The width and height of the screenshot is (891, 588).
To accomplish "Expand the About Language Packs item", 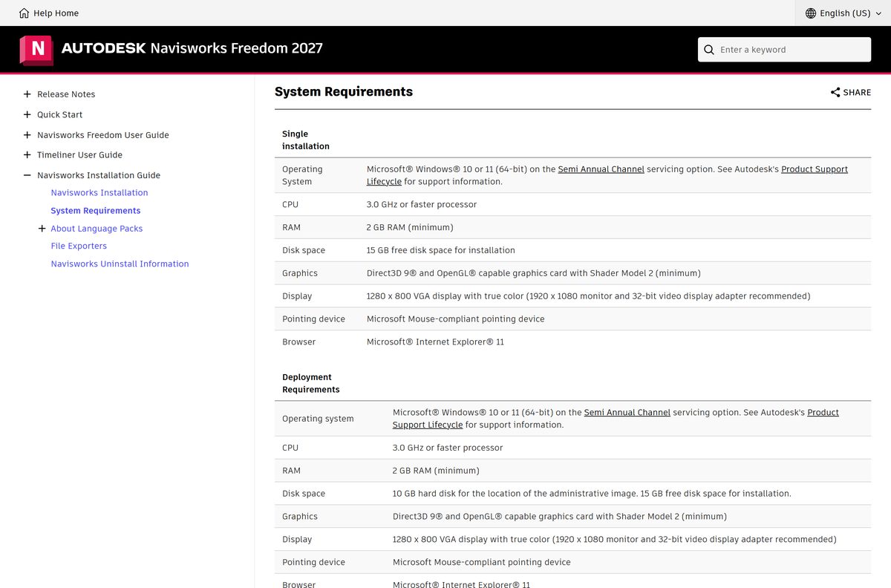I will point(42,229).
